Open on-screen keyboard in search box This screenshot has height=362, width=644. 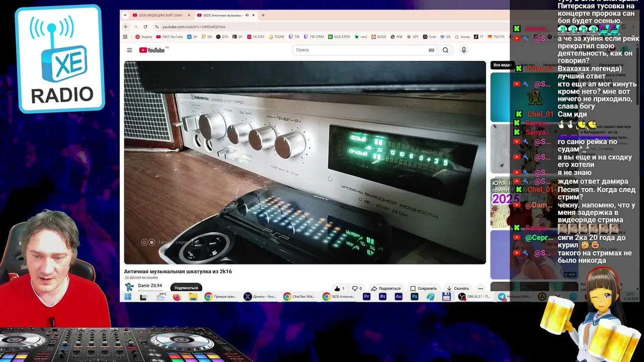pyautogui.click(x=431, y=50)
